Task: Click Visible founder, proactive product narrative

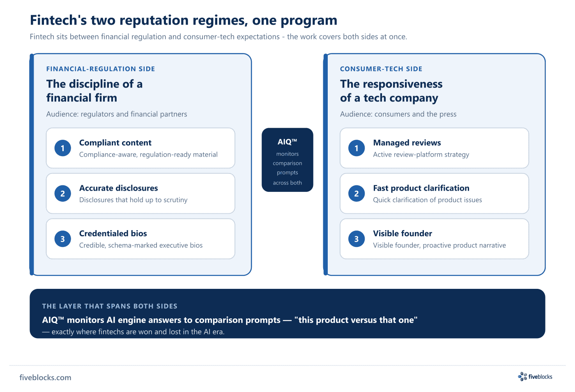Action: 439,245
